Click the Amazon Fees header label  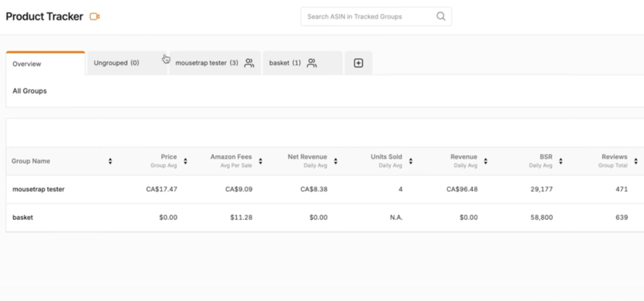click(231, 157)
